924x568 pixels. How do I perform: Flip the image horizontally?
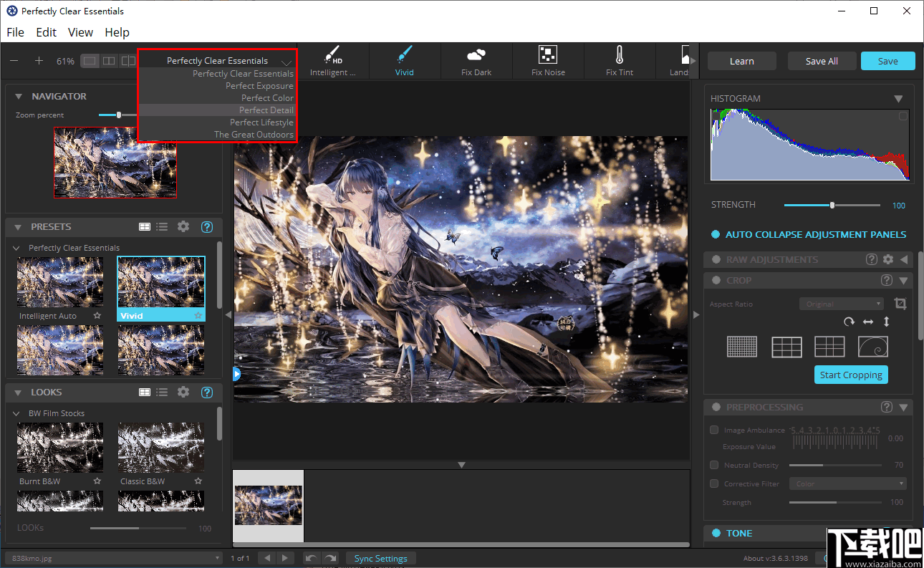(868, 322)
